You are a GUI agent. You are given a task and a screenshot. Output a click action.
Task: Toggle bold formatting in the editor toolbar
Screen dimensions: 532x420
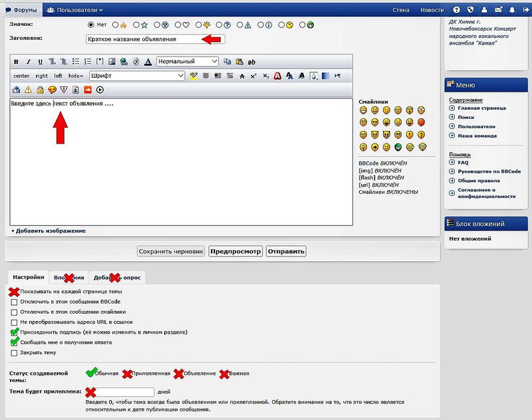[17, 62]
